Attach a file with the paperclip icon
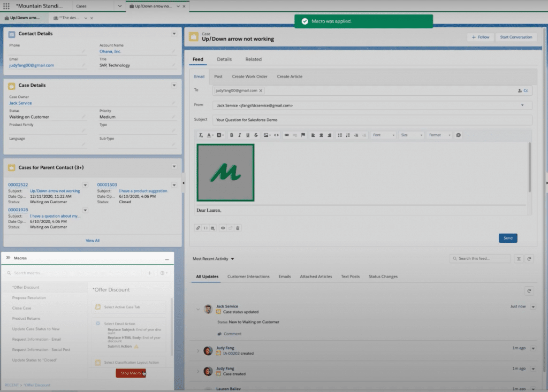 pos(199,228)
